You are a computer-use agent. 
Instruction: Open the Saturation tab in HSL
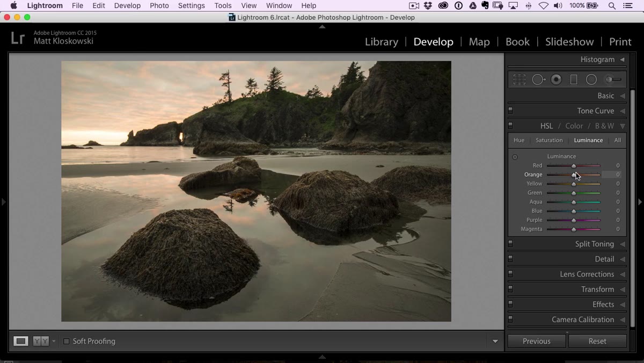pos(549,140)
